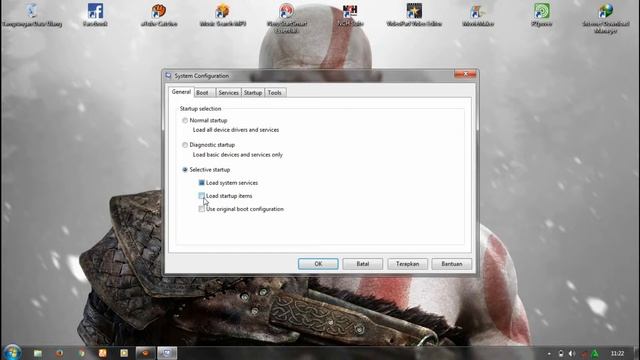
Task: Close the System Configuration dialog
Action: 465,74
